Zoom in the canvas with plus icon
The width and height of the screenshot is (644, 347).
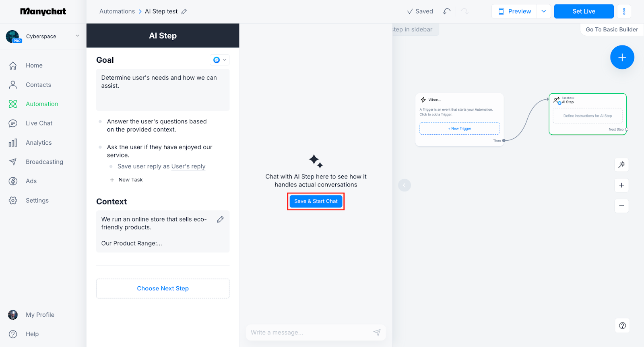(x=622, y=185)
